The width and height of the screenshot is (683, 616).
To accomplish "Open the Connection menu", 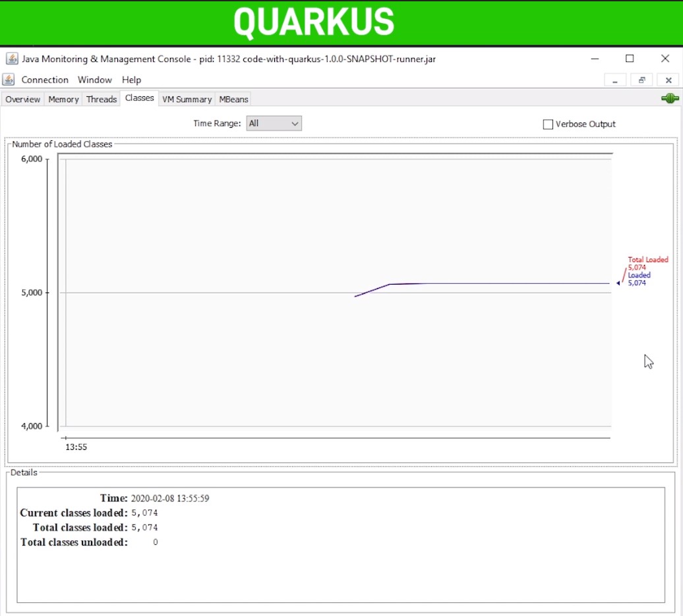I will coord(45,80).
